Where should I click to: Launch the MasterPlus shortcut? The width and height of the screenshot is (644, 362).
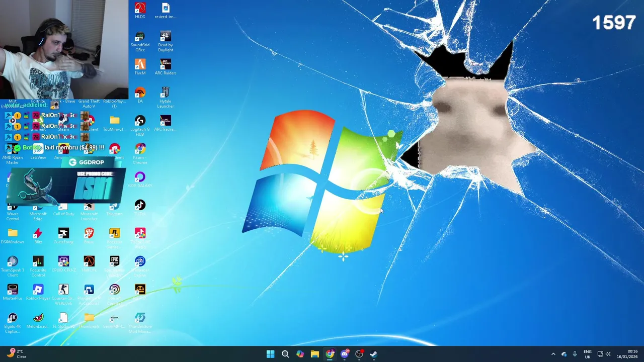13,292
